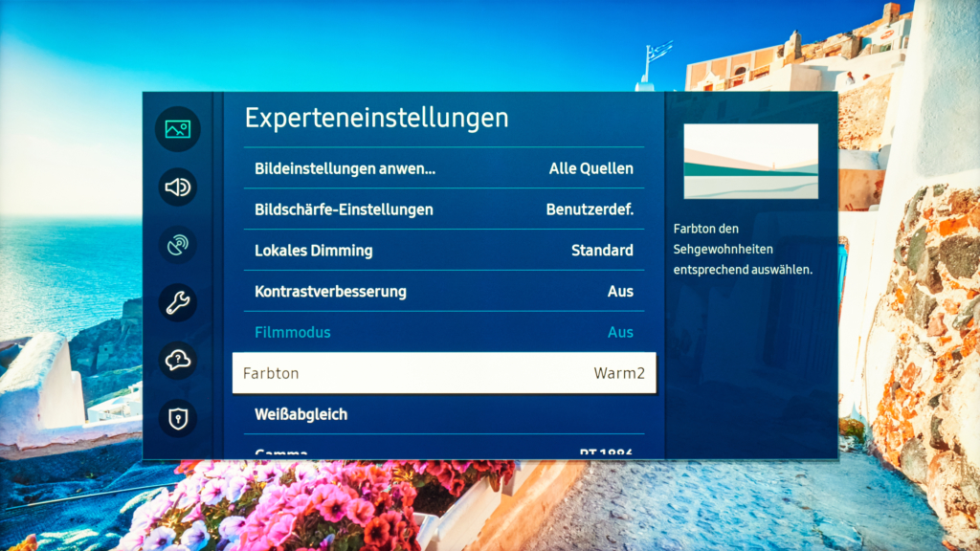Click the Benutzerdef. sharpness value

(x=590, y=209)
